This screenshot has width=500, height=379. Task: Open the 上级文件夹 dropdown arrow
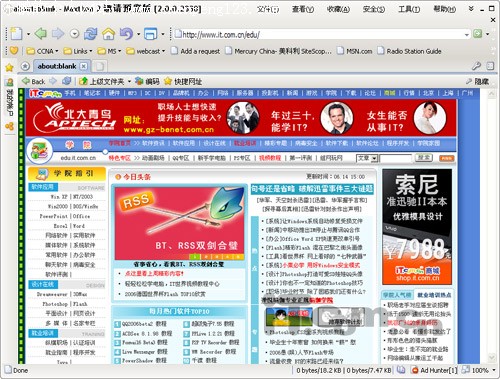click(x=129, y=82)
